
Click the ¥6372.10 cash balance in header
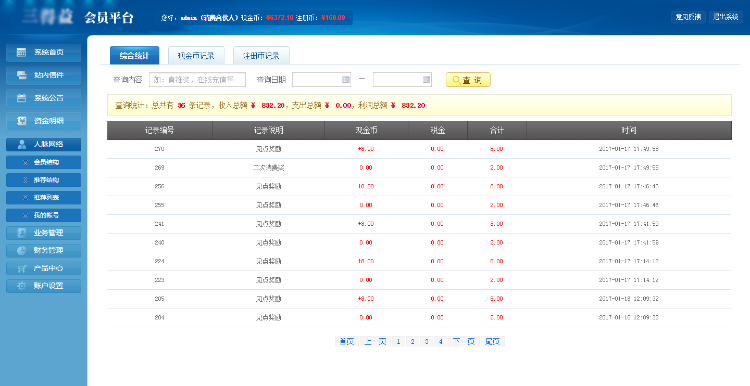[x=280, y=18]
